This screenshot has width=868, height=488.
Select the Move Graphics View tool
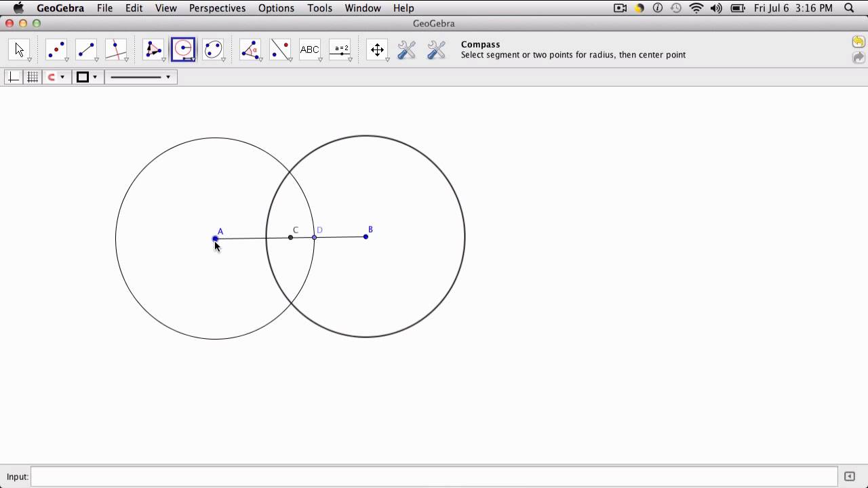[377, 49]
